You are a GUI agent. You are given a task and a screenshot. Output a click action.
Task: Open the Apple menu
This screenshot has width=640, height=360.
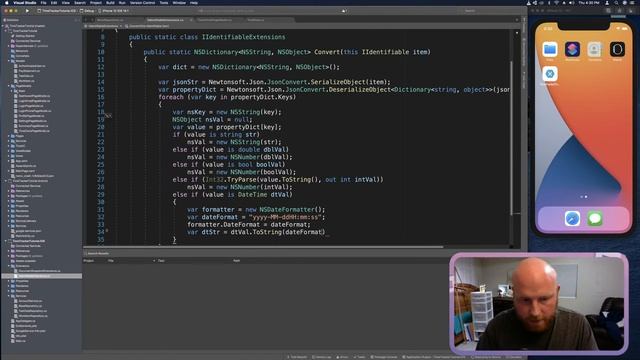tap(7, 2)
